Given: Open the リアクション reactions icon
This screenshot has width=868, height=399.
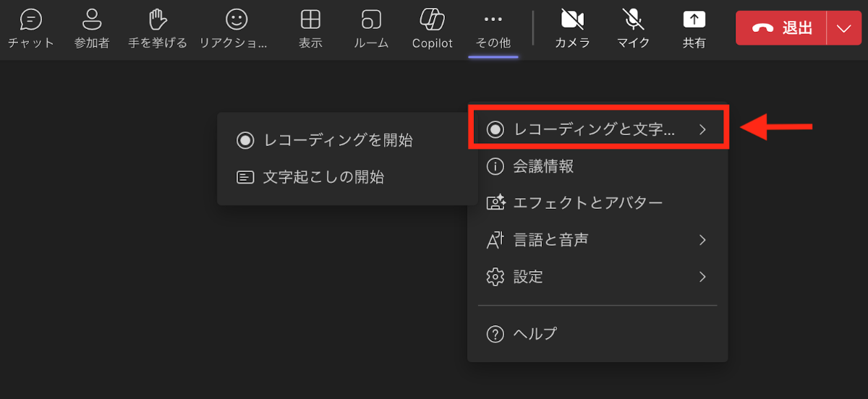Looking at the screenshot, I should click(x=236, y=20).
